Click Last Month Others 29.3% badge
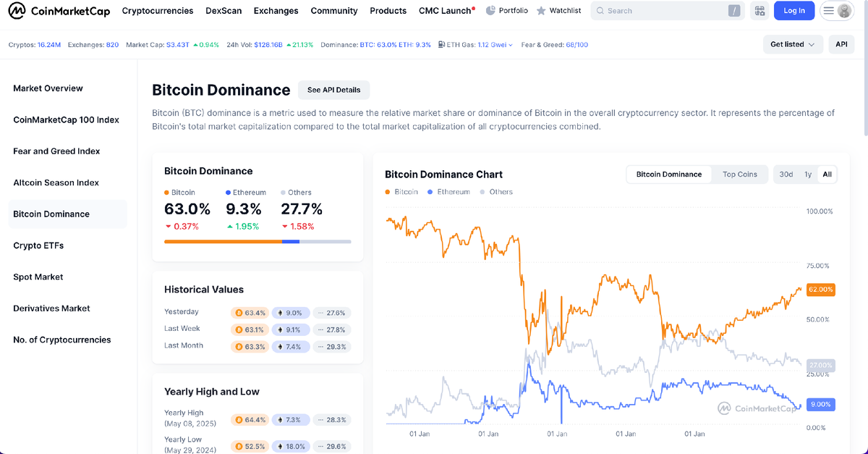This screenshot has width=868, height=454. click(x=332, y=346)
